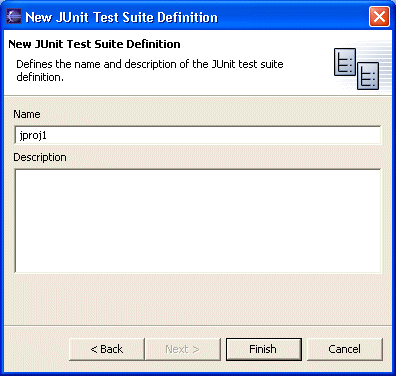396x376 pixels.
Task: Cancel the wizard
Action: (x=345, y=349)
